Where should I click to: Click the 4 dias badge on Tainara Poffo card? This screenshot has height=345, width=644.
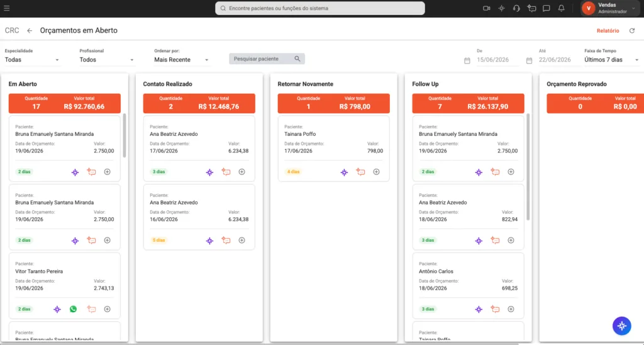293,172
